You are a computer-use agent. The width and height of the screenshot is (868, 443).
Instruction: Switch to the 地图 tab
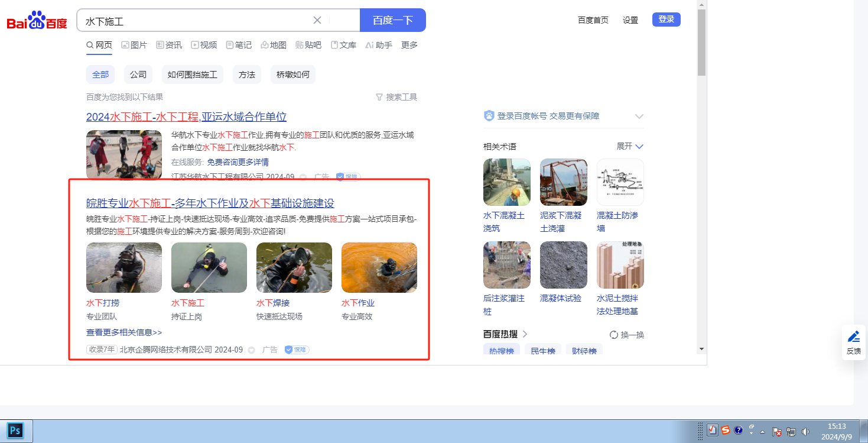(x=274, y=45)
